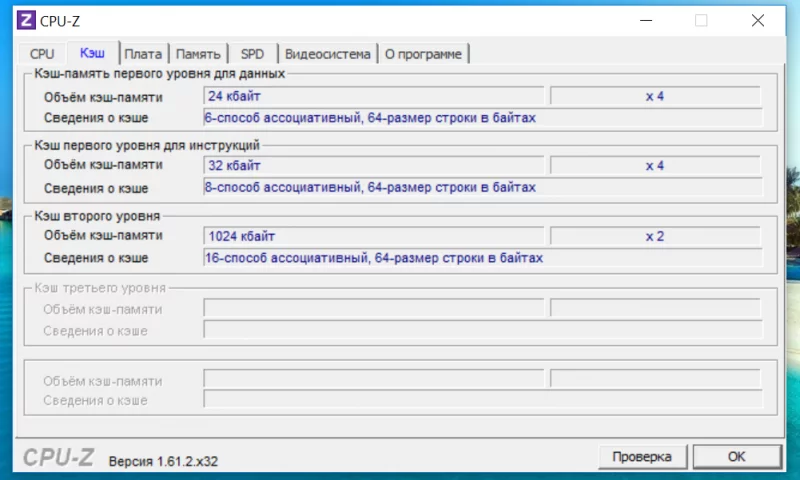Click the Версия 1.61.2.x32 text

pos(163,461)
